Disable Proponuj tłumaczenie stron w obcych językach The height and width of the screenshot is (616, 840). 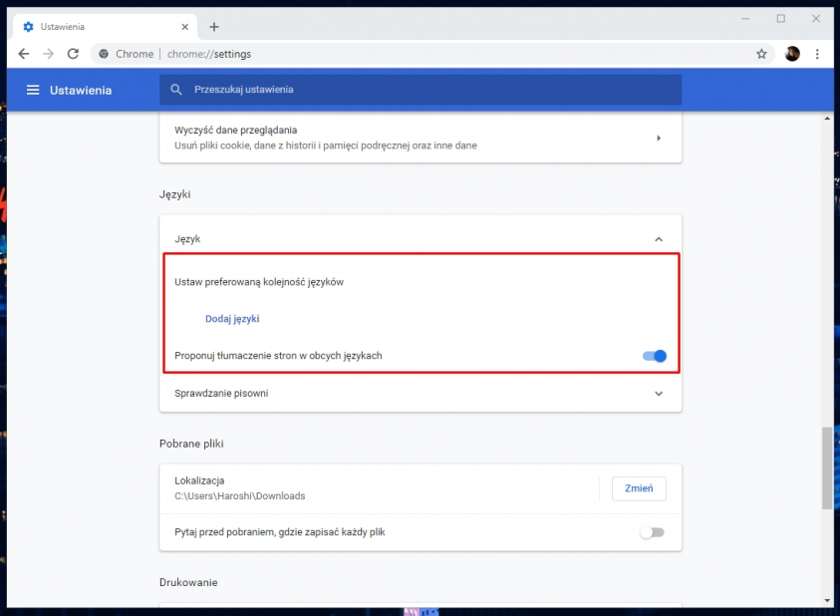pos(655,356)
